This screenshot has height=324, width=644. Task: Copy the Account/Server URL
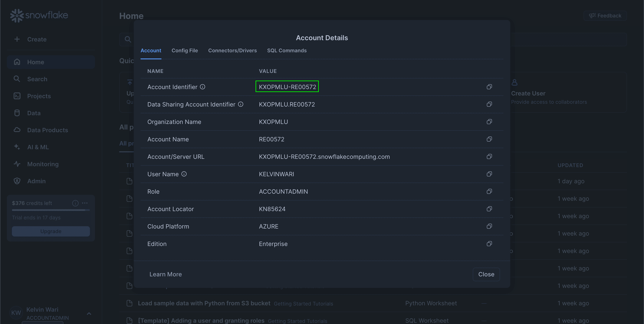(489, 156)
